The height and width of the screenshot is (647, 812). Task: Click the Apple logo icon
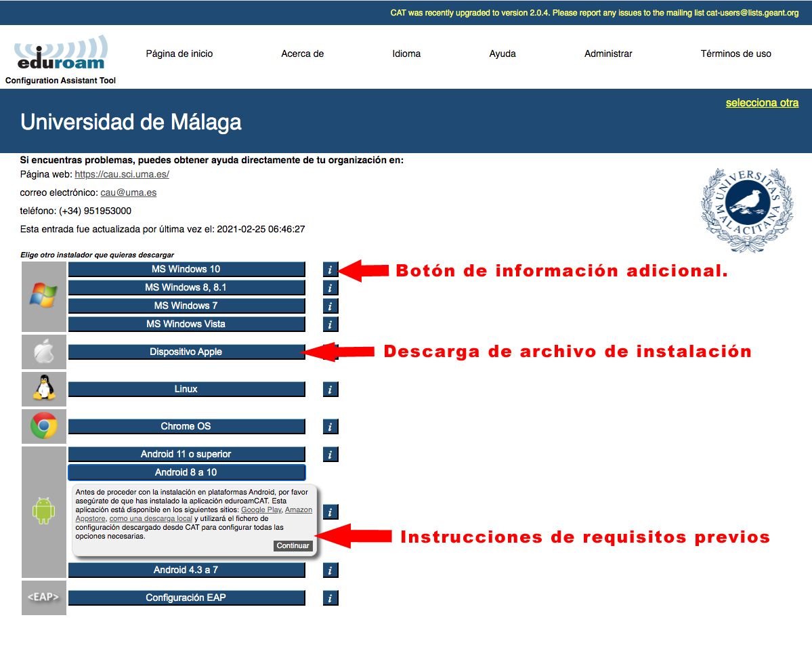44,352
